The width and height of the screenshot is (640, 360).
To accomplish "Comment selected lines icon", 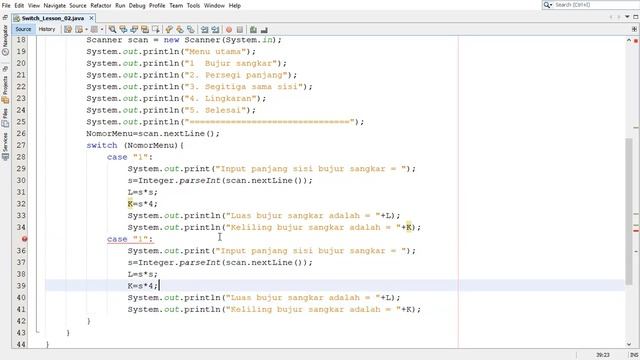I will coord(253,29).
